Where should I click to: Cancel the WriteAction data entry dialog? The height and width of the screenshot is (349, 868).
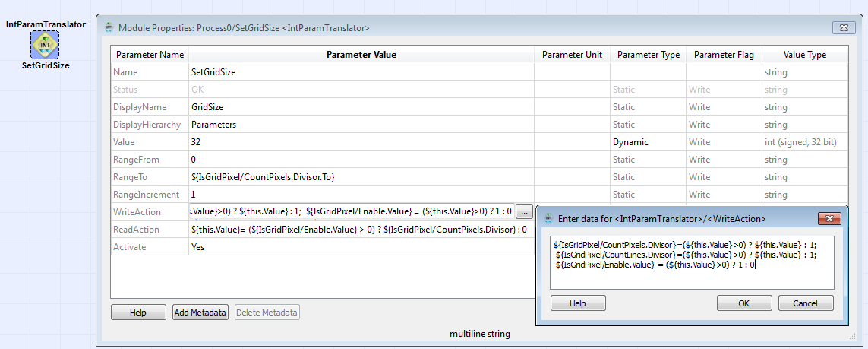[x=806, y=303]
